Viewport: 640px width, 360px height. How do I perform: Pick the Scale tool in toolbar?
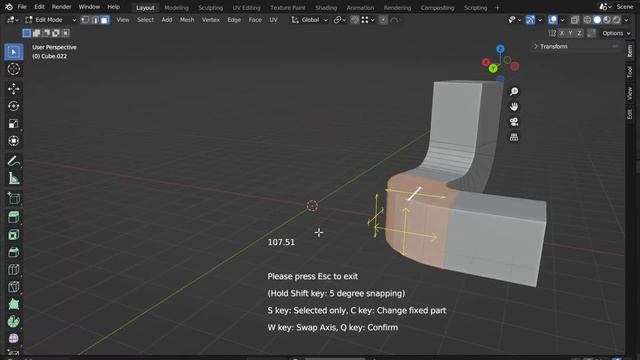click(x=13, y=124)
